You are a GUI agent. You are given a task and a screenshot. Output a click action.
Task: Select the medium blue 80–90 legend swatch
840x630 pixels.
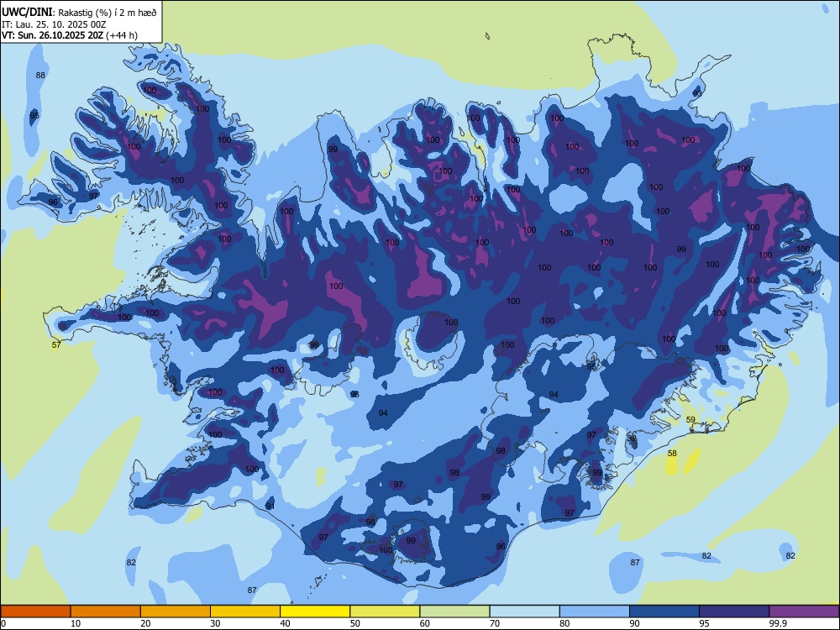(x=595, y=612)
